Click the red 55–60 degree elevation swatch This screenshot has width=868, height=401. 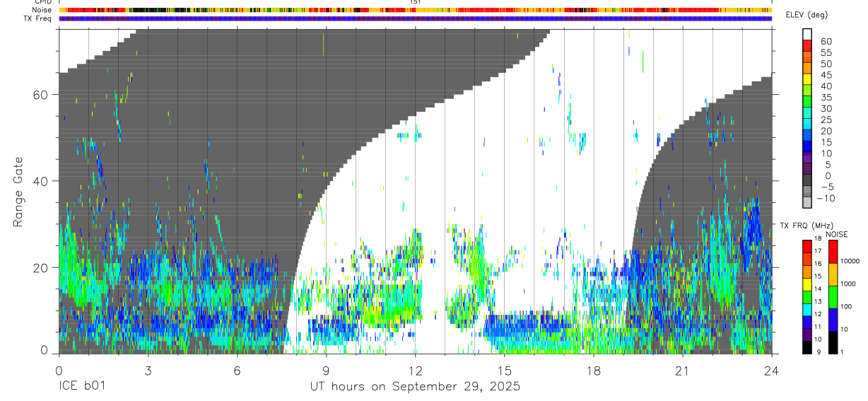[x=807, y=46]
